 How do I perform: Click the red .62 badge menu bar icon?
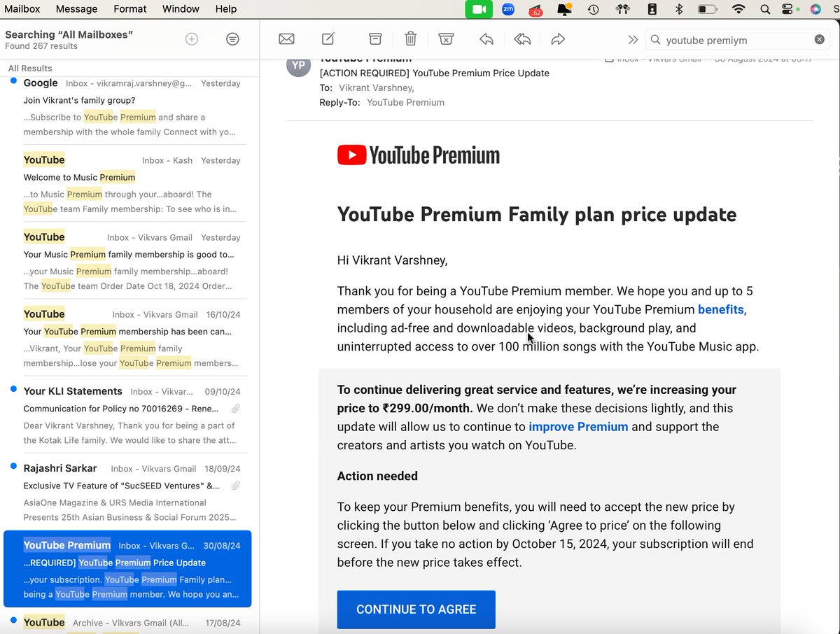click(535, 10)
